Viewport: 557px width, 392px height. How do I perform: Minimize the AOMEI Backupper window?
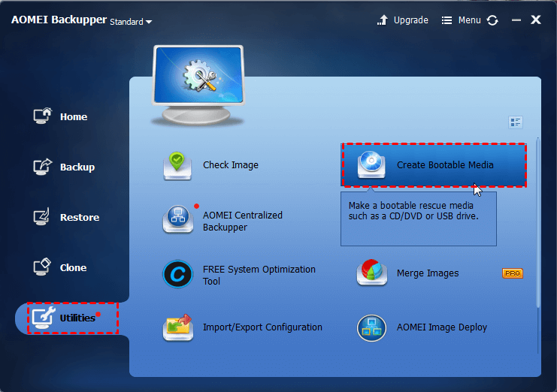pyautogui.click(x=516, y=20)
